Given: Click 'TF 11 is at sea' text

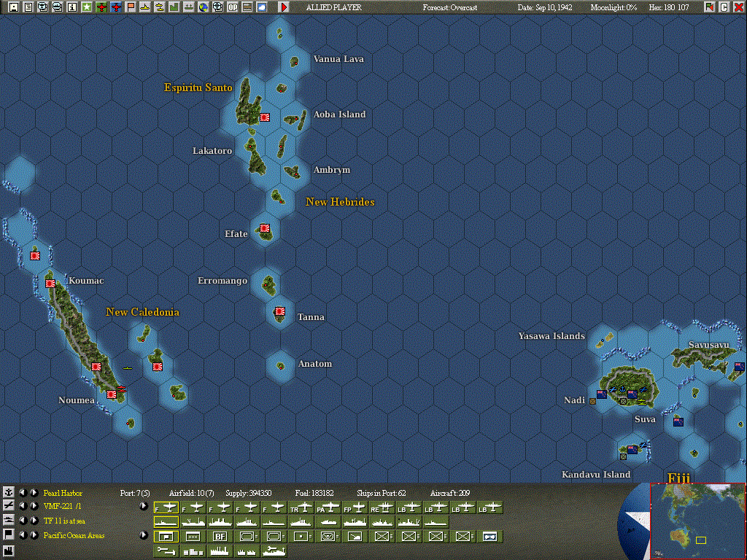Looking at the screenshot, I should (x=64, y=521).
